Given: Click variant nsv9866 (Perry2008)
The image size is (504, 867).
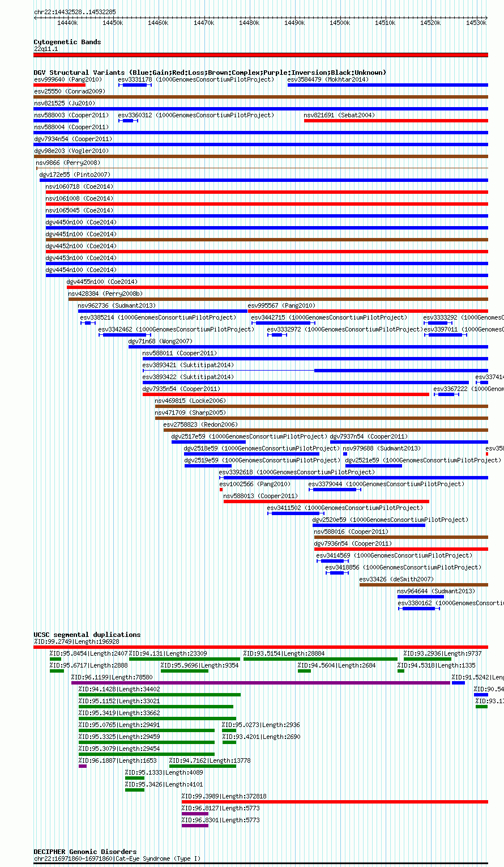Looking at the screenshot, I should tap(262, 168).
